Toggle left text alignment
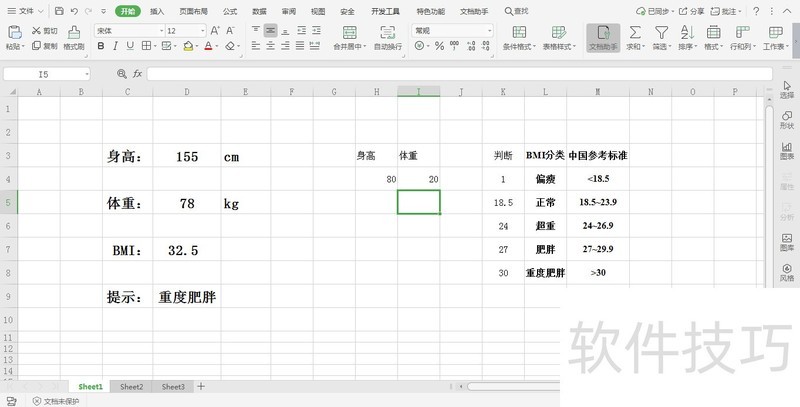 [x=256, y=46]
